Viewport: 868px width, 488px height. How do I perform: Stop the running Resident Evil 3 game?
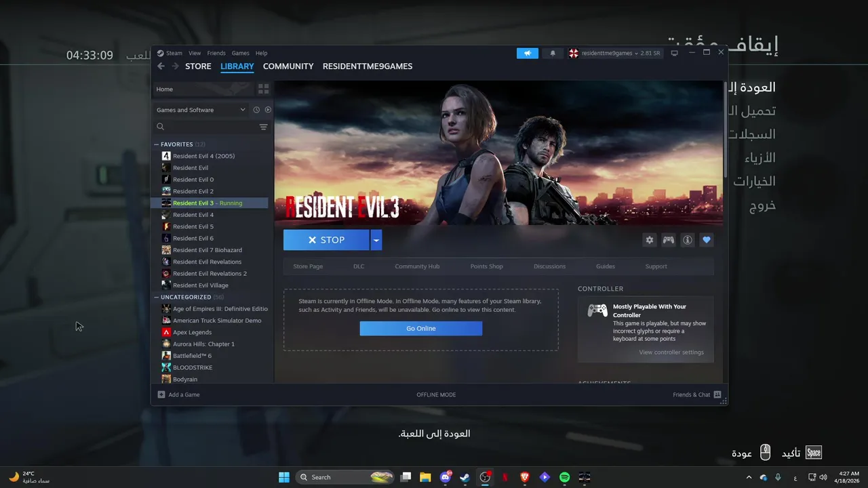pos(326,240)
